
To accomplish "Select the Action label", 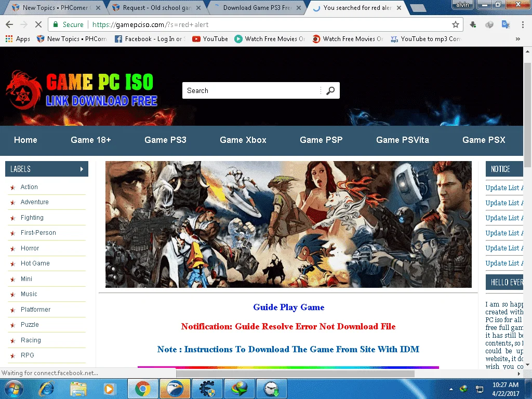I will 29,187.
